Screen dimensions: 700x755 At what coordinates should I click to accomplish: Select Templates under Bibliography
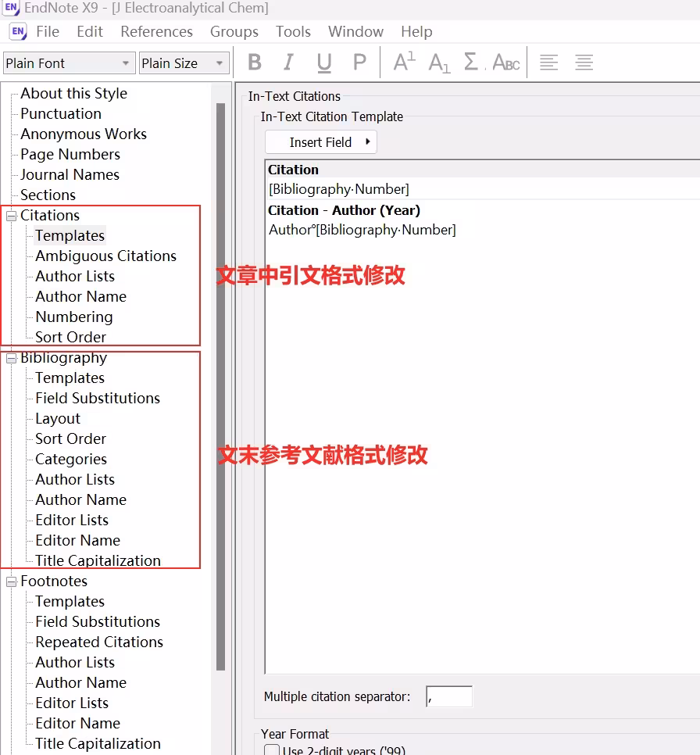(70, 378)
